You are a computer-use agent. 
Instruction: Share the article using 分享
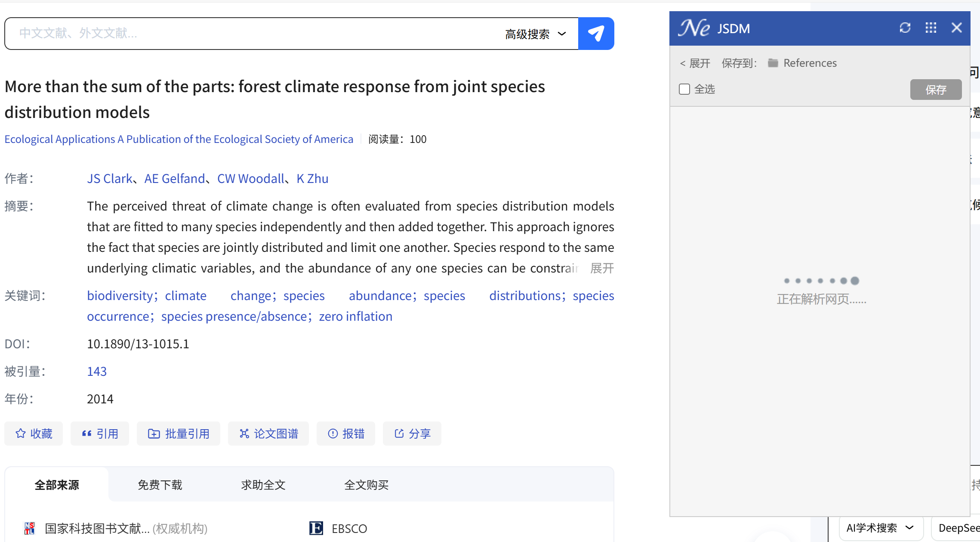click(412, 434)
